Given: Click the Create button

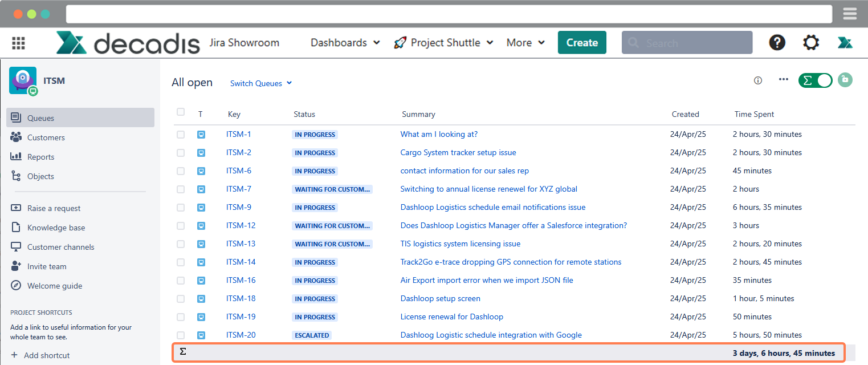Looking at the screenshot, I should tap(581, 42).
